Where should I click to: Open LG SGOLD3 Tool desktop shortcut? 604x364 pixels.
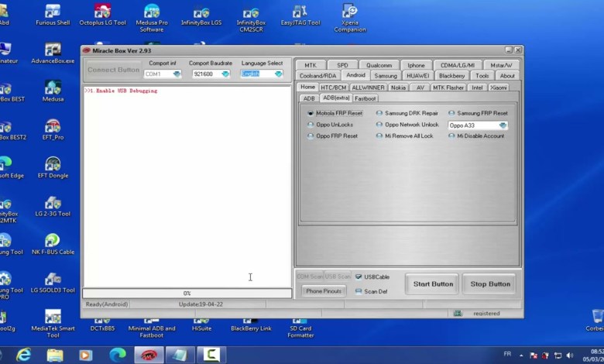click(x=53, y=280)
